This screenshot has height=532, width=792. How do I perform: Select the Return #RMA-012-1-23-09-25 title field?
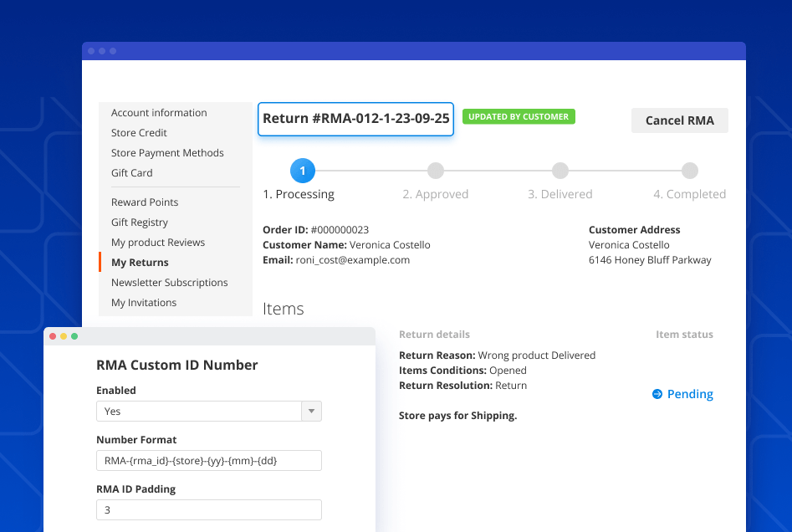click(355, 119)
